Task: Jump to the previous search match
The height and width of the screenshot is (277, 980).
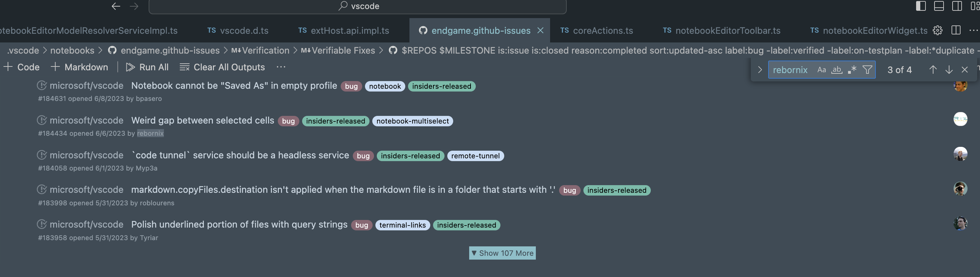Action: point(933,70)
